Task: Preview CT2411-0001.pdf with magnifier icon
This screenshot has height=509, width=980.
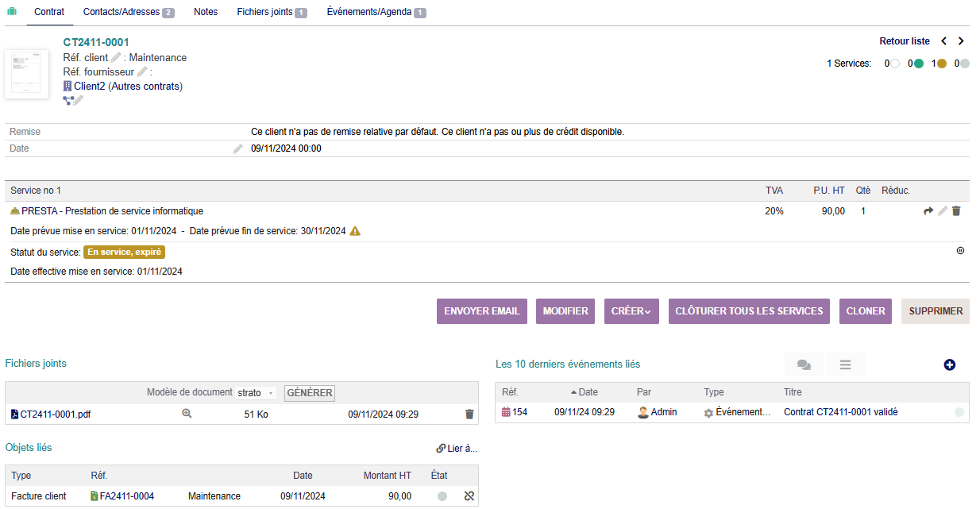Action: click(187, 414)
